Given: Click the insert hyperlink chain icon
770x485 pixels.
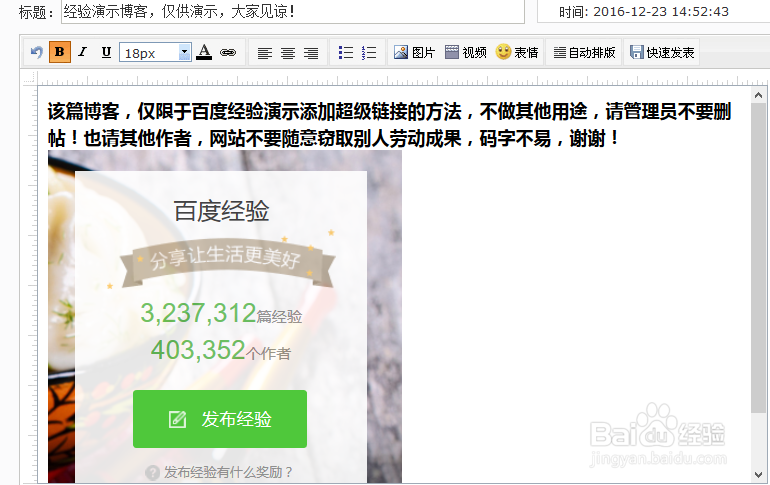Looking at the screenshot, I should point(228,52).
